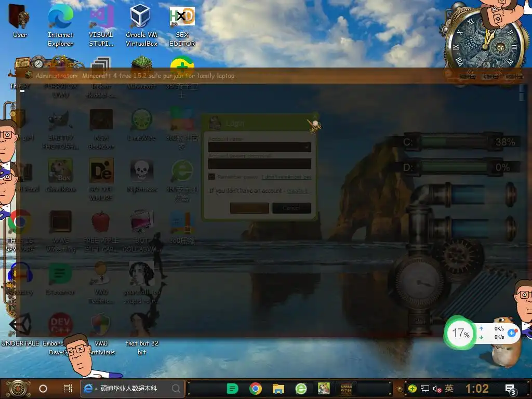The width and height of the screenshot is (532, 399).
Task: Click the steampunk Start button
Action: point(18,389)
